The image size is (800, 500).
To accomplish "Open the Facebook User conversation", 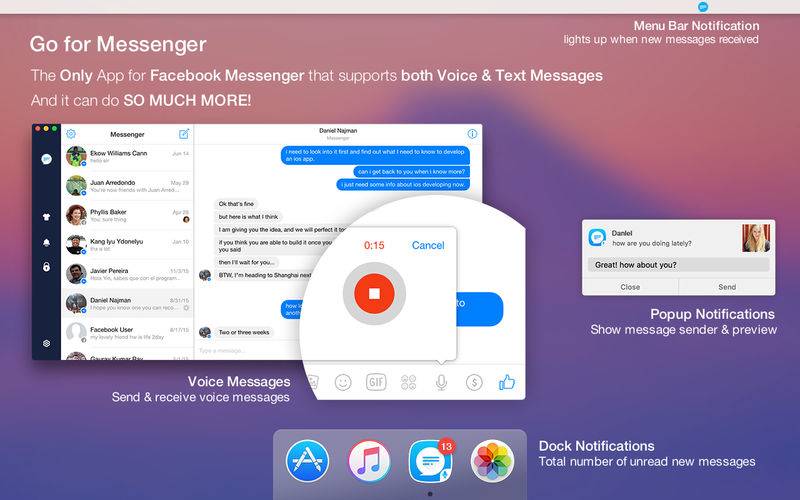I will click(x=127, y=333).
